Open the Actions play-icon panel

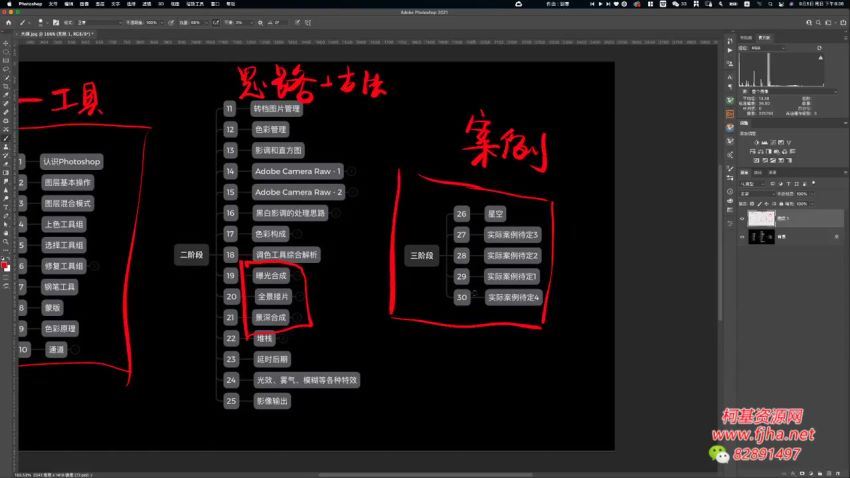point(730,50)
